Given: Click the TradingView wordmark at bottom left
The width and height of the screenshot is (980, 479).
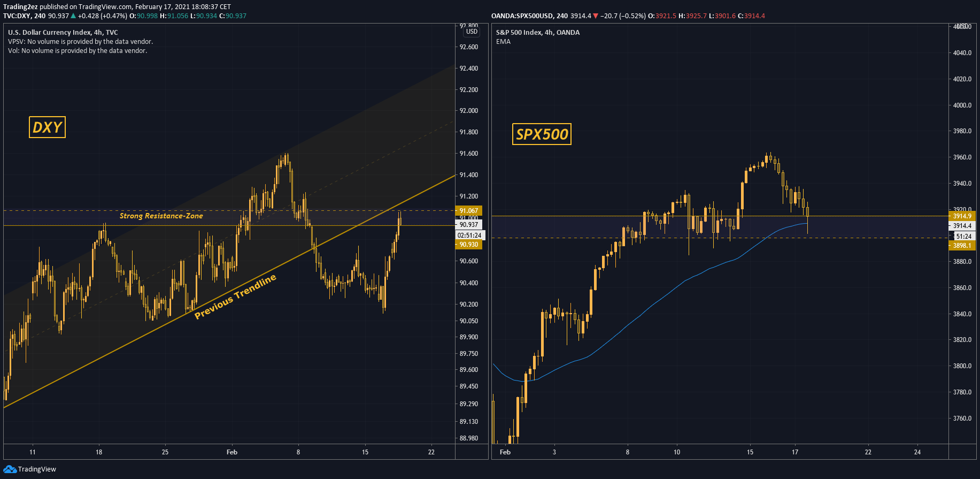Looking at the screenshot, I should [37, 469].
